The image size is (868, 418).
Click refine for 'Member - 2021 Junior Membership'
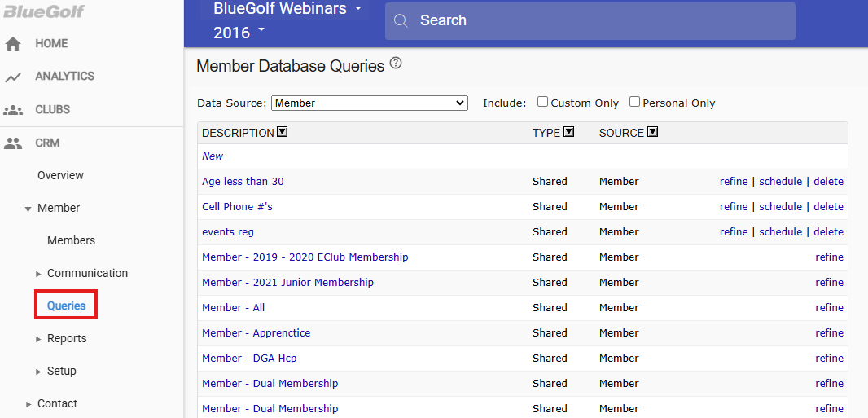coord(829,283)
